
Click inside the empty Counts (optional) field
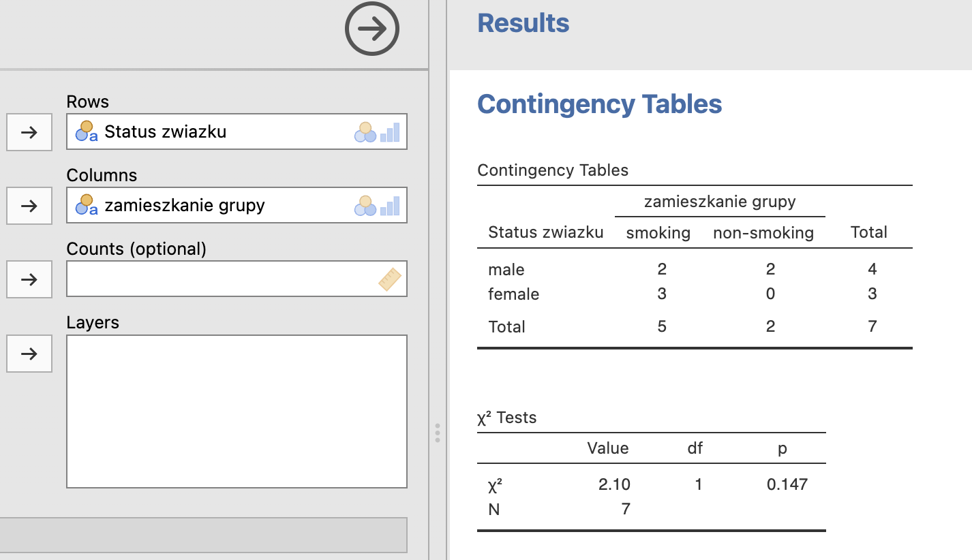click(x=218, y=279)
